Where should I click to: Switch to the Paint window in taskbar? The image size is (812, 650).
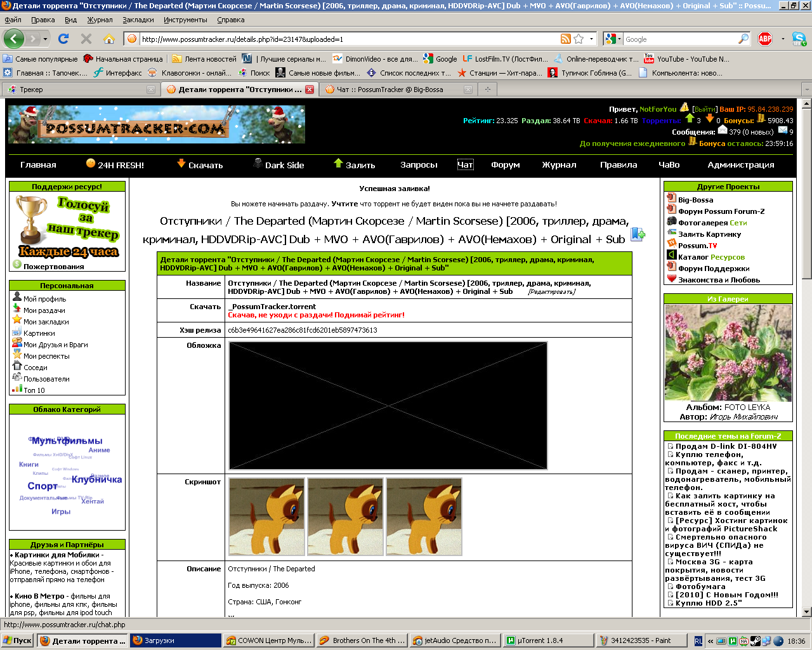click(641, 640)
